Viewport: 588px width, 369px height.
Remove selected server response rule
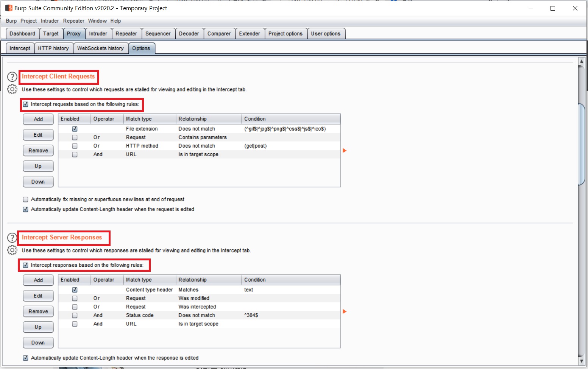[38, 311]
